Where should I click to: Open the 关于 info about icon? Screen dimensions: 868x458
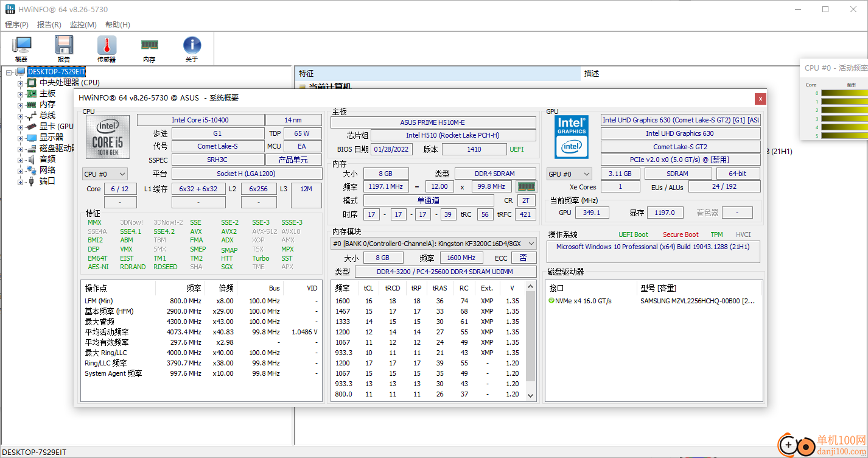[192, 45]
